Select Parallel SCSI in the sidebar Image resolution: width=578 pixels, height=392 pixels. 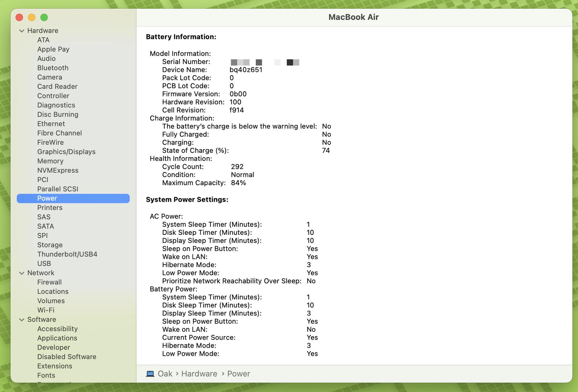tap(58, 189)
